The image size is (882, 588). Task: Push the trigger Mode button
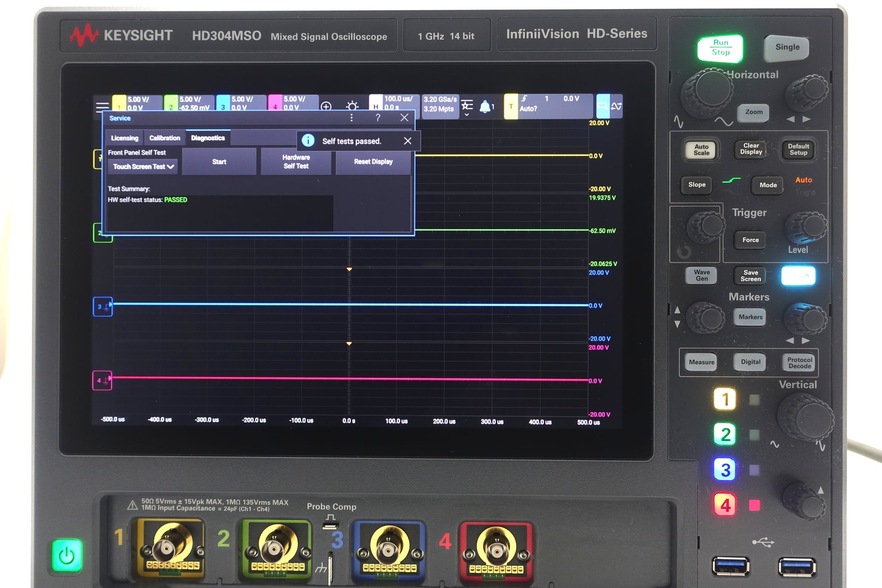(x=768, y=185)
